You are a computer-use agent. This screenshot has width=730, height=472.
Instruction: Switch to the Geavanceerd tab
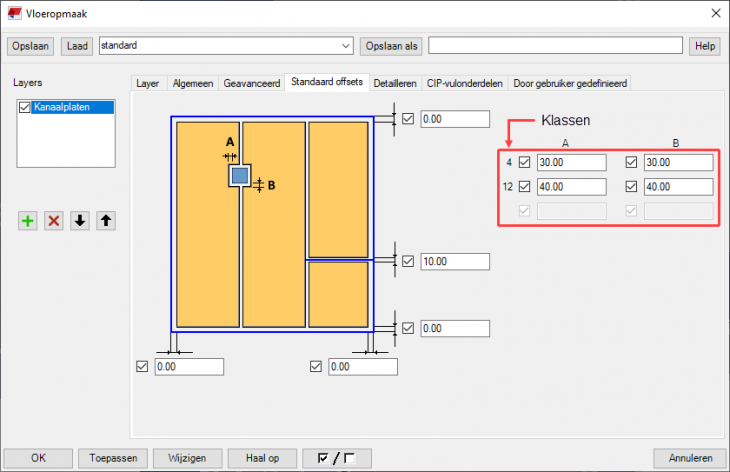(251, 84)
